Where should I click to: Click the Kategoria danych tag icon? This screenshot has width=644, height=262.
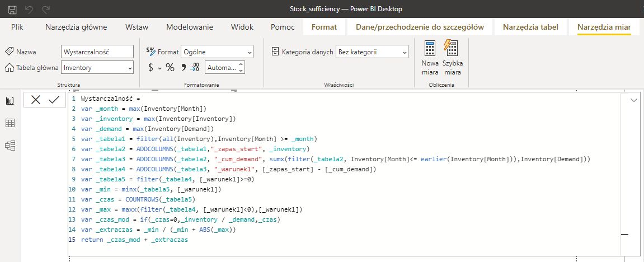click(276, 52)
